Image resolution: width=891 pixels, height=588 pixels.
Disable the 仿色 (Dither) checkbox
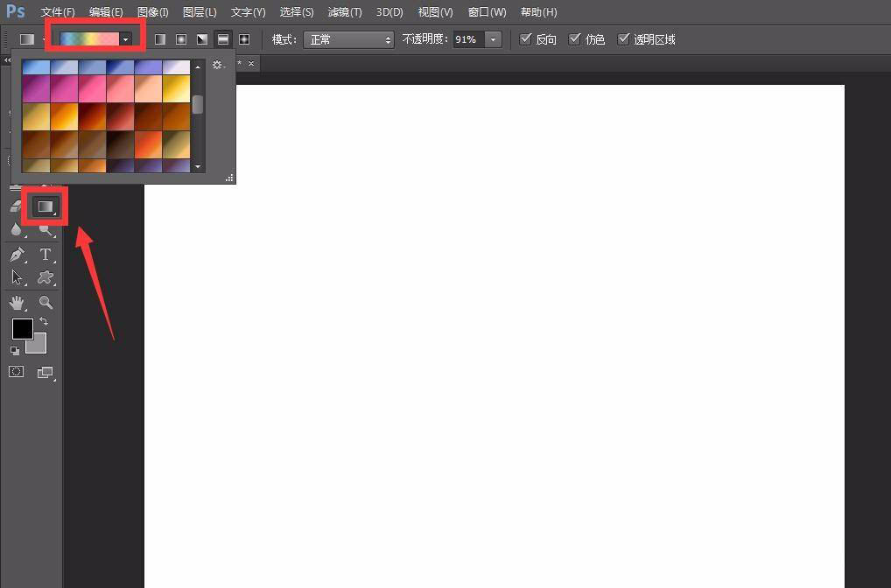click(x=575, y=38)
